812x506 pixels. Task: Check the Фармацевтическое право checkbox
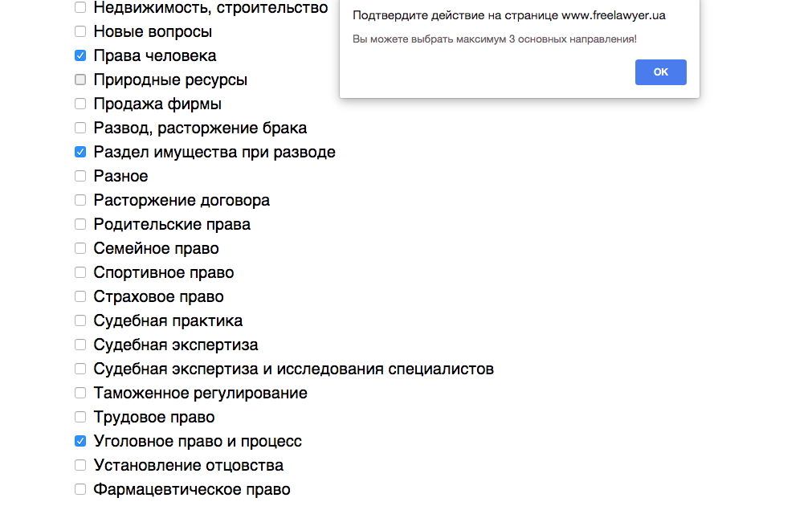click(x=80, y=489)
